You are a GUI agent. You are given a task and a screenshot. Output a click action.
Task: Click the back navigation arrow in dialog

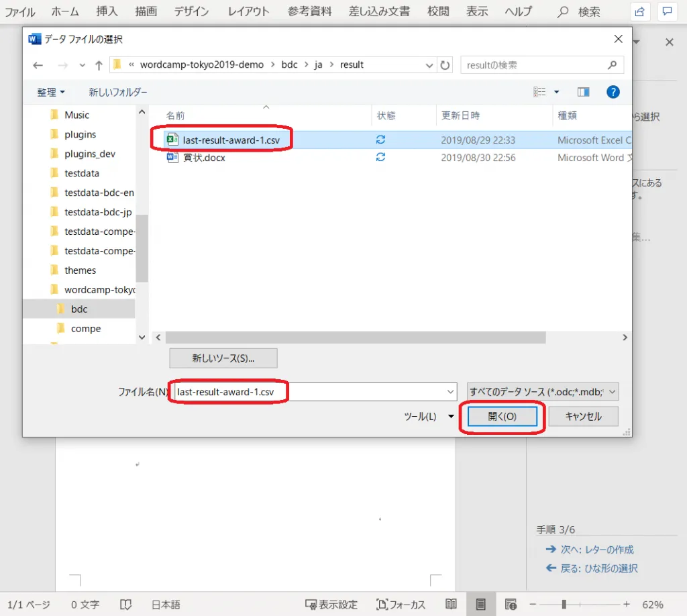point(38,65)
